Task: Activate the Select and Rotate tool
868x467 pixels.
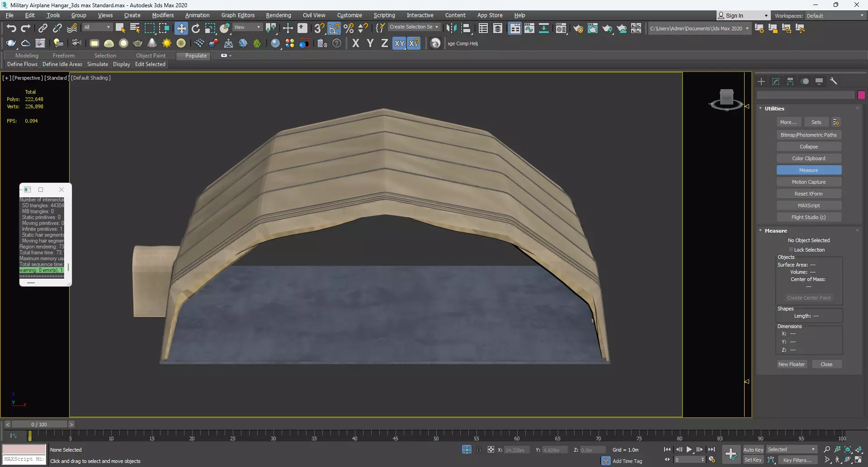Action: tap(196, 28)
